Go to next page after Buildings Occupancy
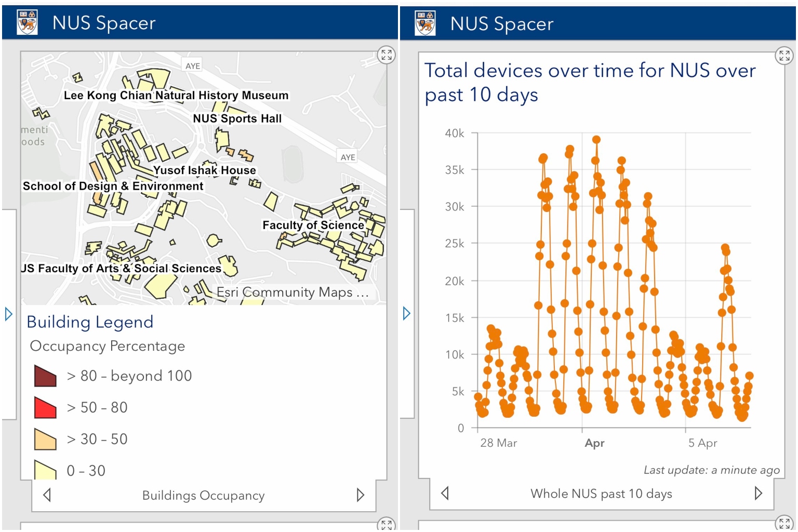This screenshot has width=798, height=532. tap(360, 495)
